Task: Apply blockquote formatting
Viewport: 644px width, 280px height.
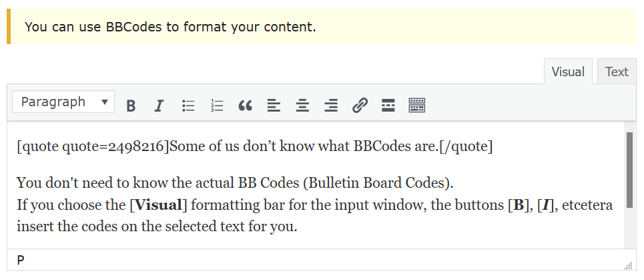Action: [x=245, y=106]
